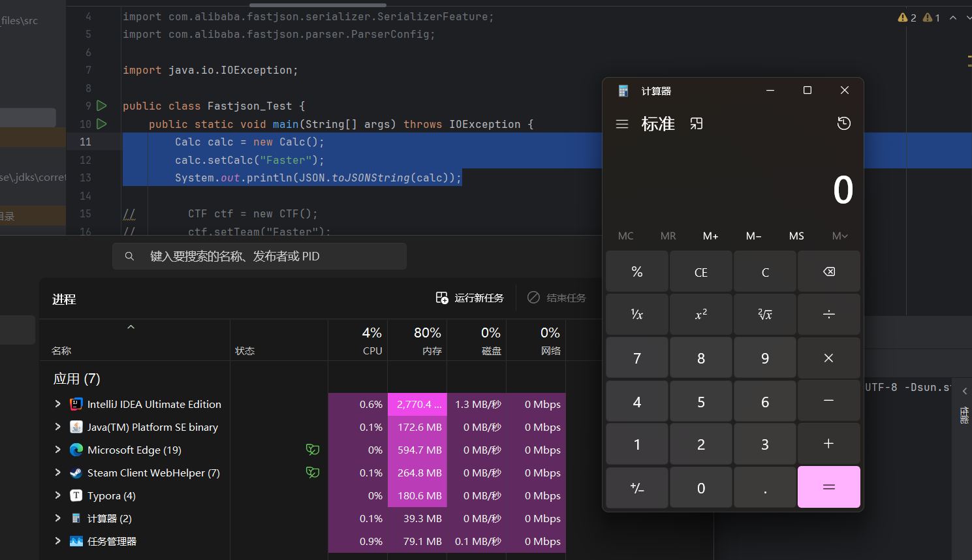Open the Calculator navigation hamburger menu
Screen dimensions: 972x560
(x=622, y=124)
